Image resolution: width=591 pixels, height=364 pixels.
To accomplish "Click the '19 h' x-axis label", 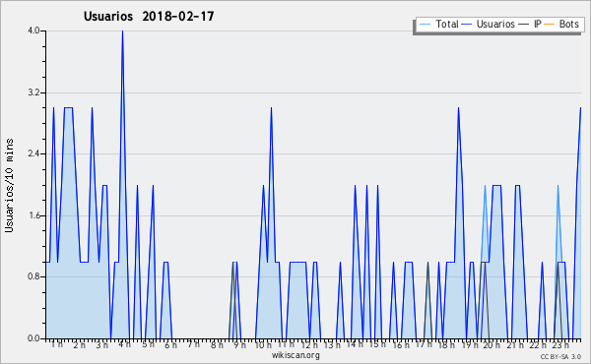I will 470,344.
